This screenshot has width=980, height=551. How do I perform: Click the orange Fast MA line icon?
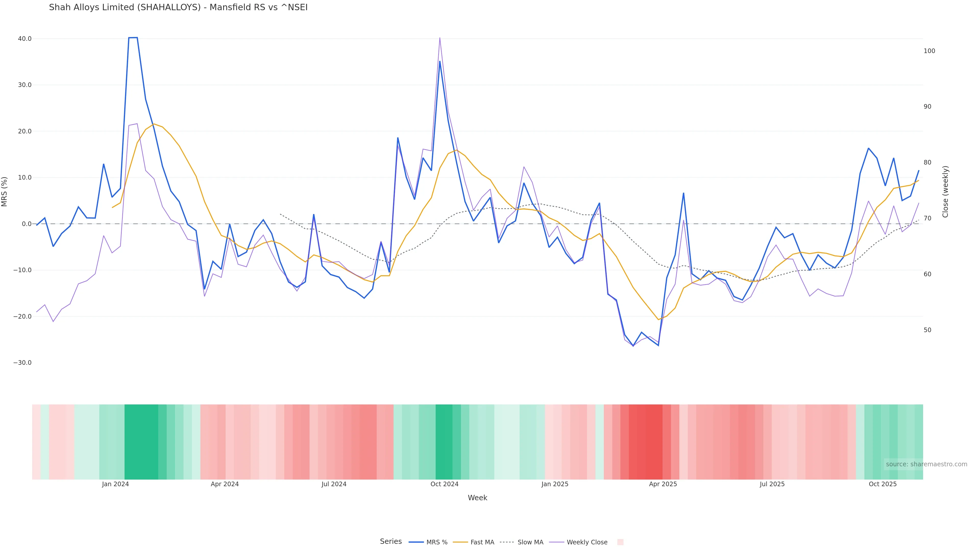click(460, 542)
